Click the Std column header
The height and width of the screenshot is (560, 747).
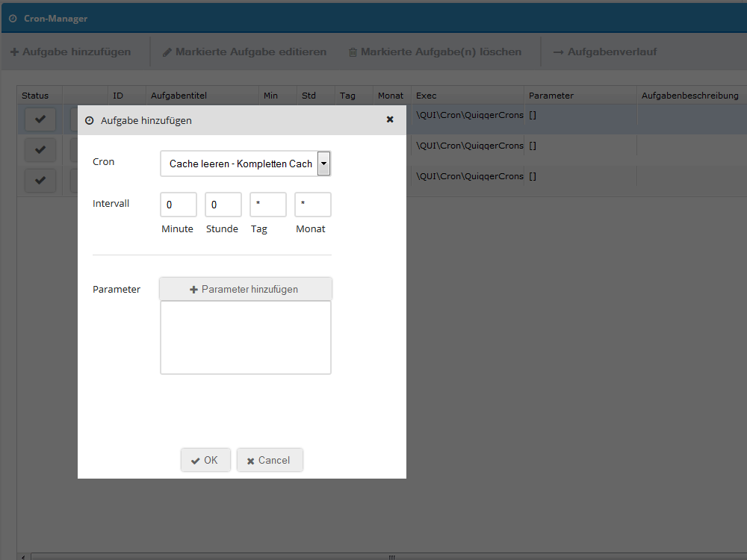pyautogui.click(x=316, y=96)
